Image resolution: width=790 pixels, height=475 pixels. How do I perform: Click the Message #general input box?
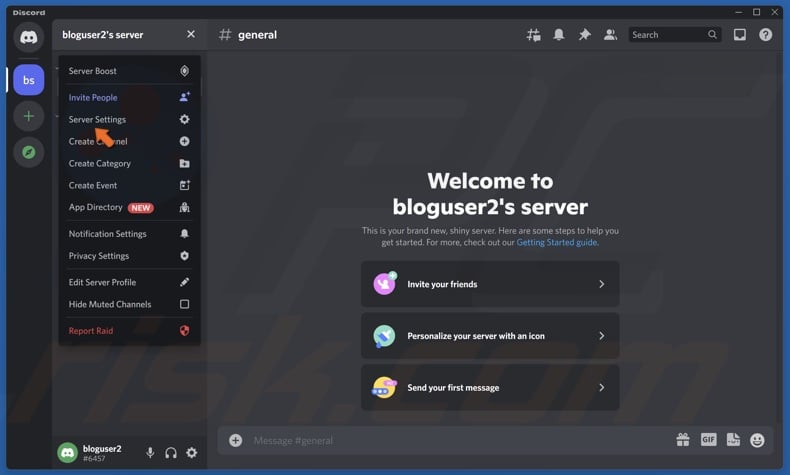pyautogui.click(x=458, y=441)
